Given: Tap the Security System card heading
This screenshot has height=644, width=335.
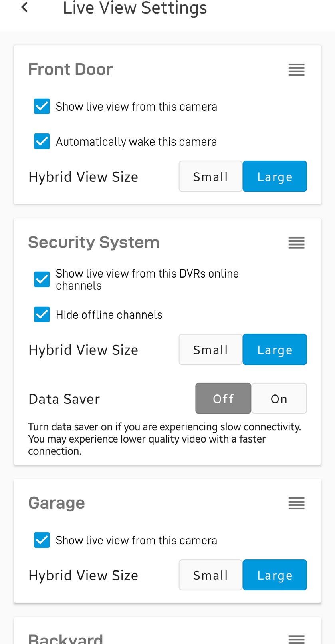Looking at the screenshot, I should point(94,242).
